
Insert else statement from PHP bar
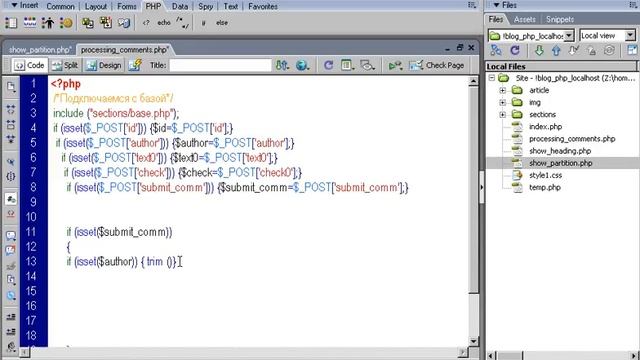point(222,23)
